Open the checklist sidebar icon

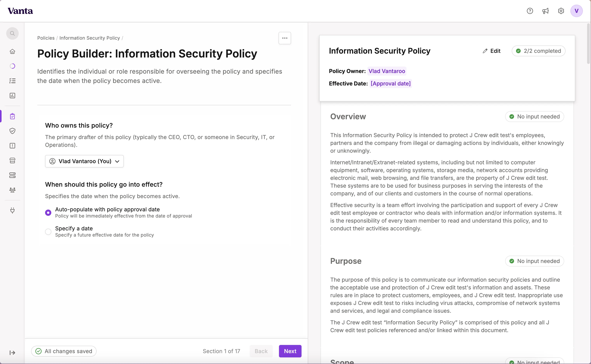(12, 81)
